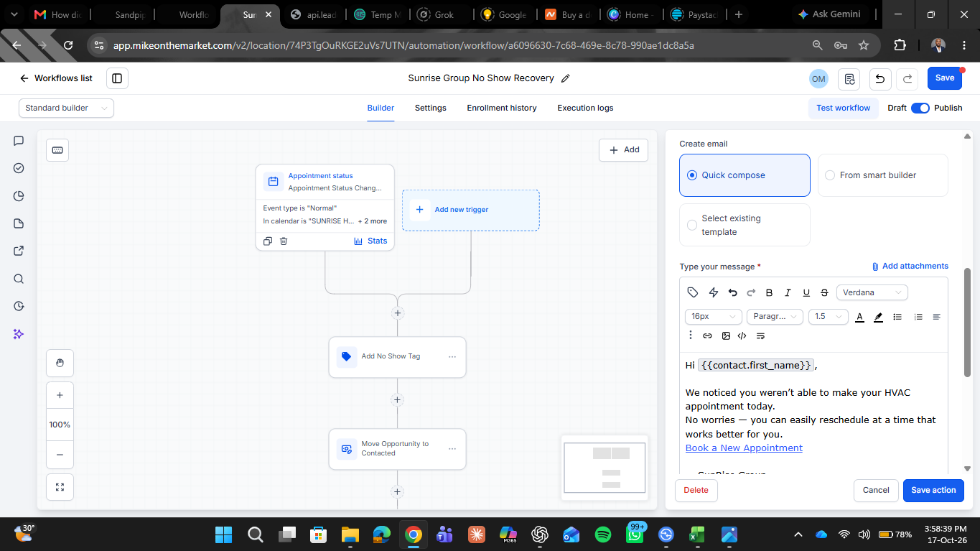Screen dimensions: 980x551
Task: Choose Select existing template option
Action: pyautogui.click(x=745, y=225)
